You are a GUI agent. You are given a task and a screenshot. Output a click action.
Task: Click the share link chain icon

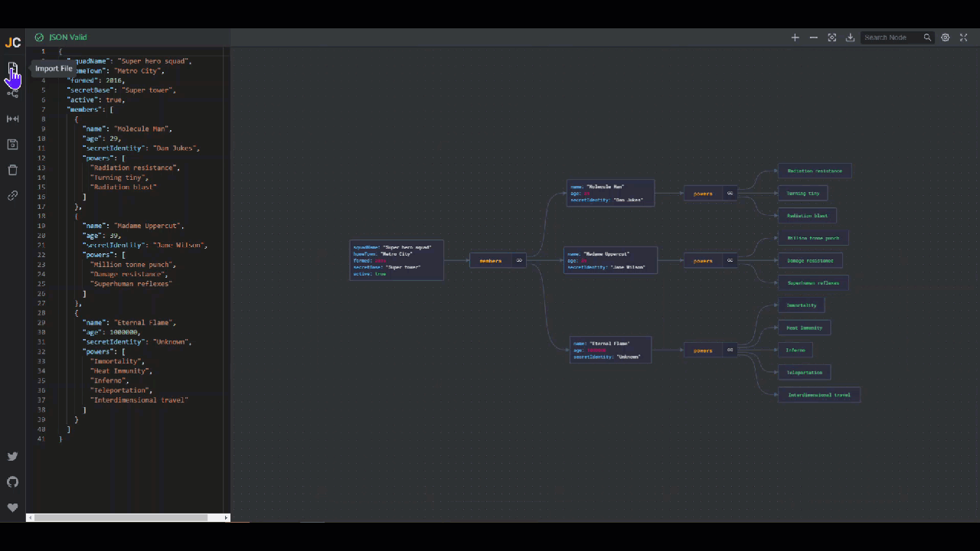pos(12,196)
